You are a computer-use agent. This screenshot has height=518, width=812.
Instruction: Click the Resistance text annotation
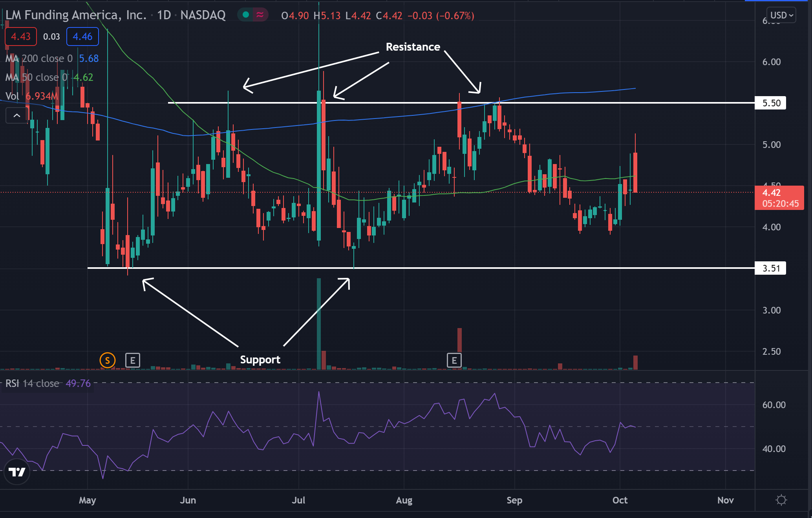pyautogui.click(x=413, y=47)
